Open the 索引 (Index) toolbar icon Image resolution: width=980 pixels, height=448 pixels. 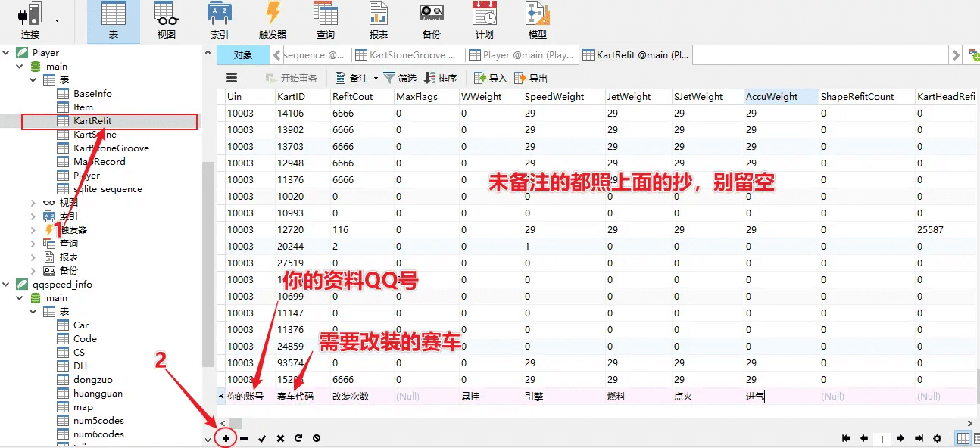[220, 20]
